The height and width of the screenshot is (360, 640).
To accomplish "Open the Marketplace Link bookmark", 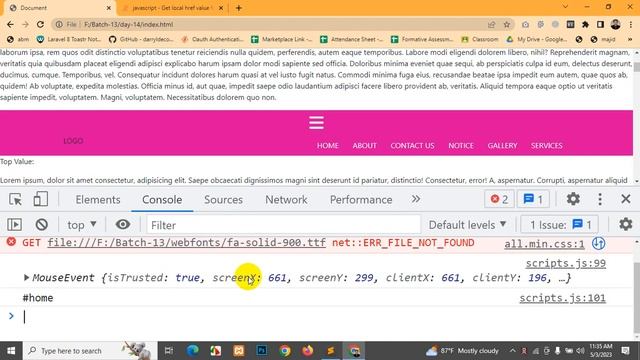I will 282,39.
